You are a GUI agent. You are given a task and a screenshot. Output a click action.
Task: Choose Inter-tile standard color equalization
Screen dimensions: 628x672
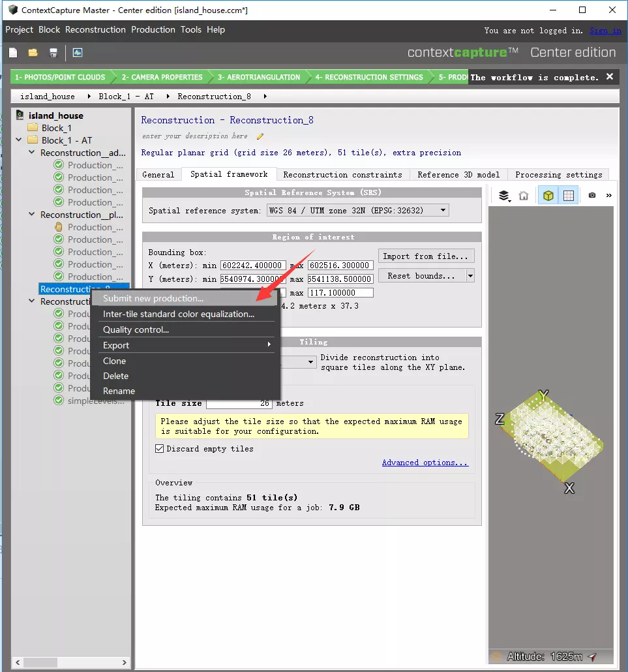(185, 314)
